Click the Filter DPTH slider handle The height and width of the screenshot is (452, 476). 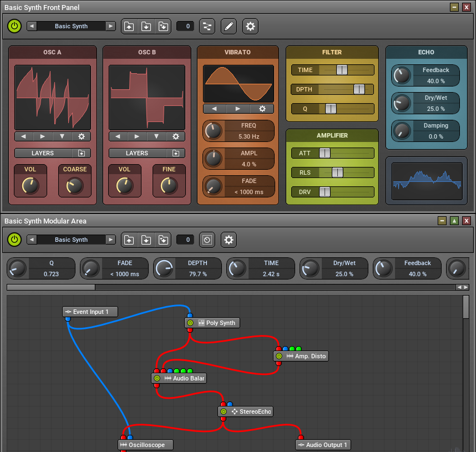[359, 89]
